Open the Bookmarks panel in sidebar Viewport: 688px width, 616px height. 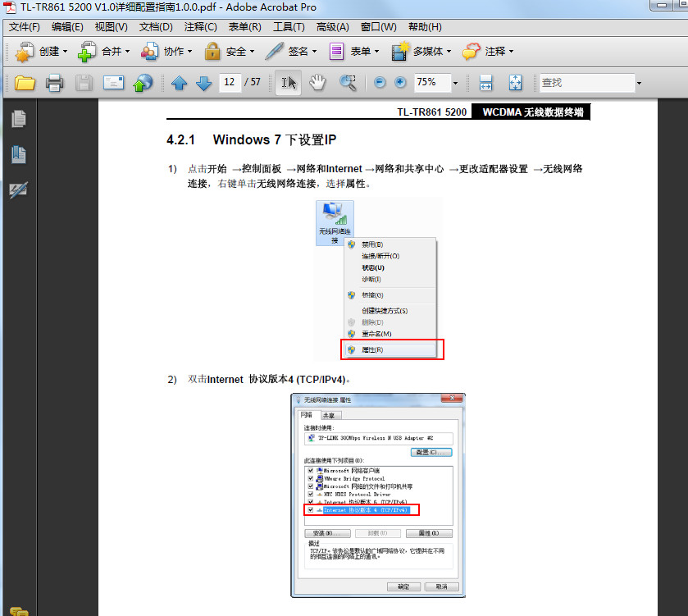click(x=18, y=154)
